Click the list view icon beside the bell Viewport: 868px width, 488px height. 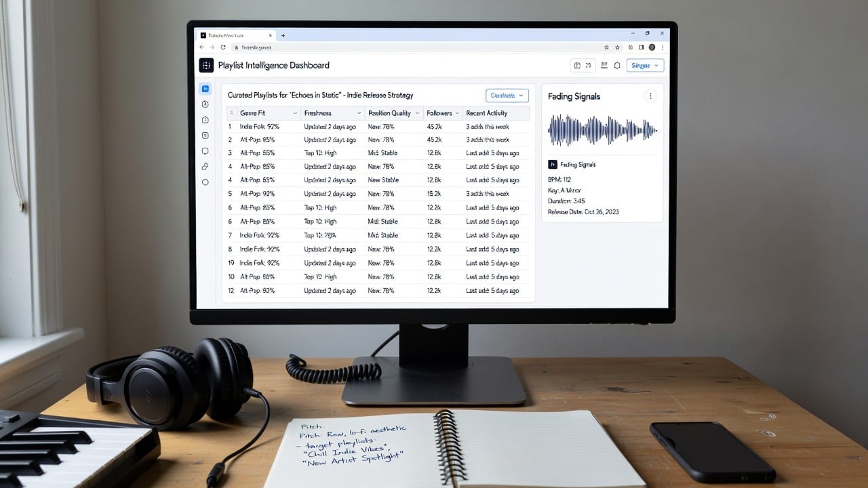pos(604,66)
